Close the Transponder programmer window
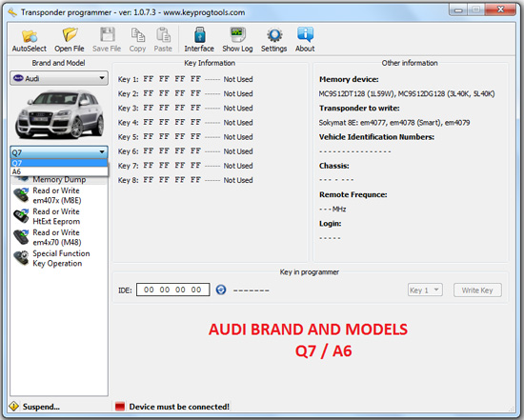The width and height of the screenshot is (524, 420). coord(500,10)
